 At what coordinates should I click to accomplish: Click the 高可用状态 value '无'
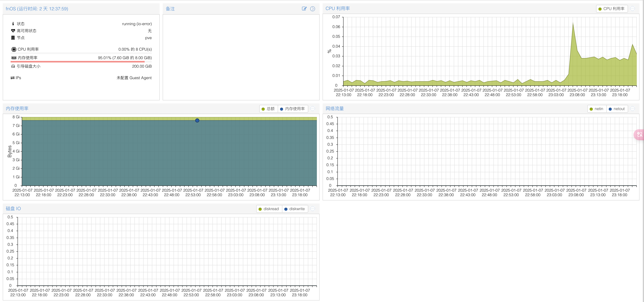[150, 31]
